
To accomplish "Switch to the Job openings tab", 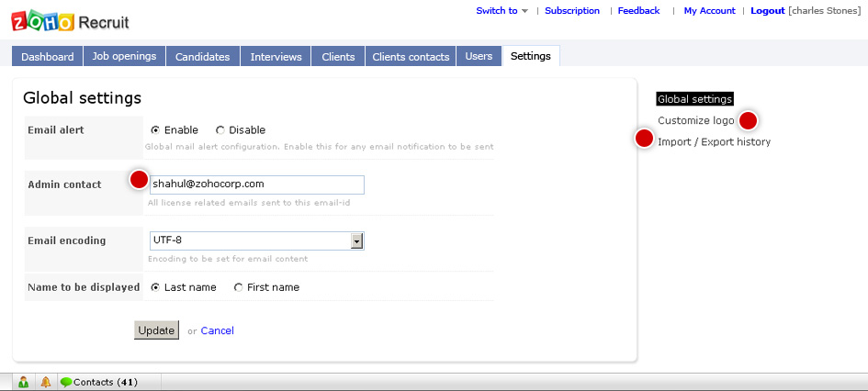I will pyautogui.click(x=125, y=56).
